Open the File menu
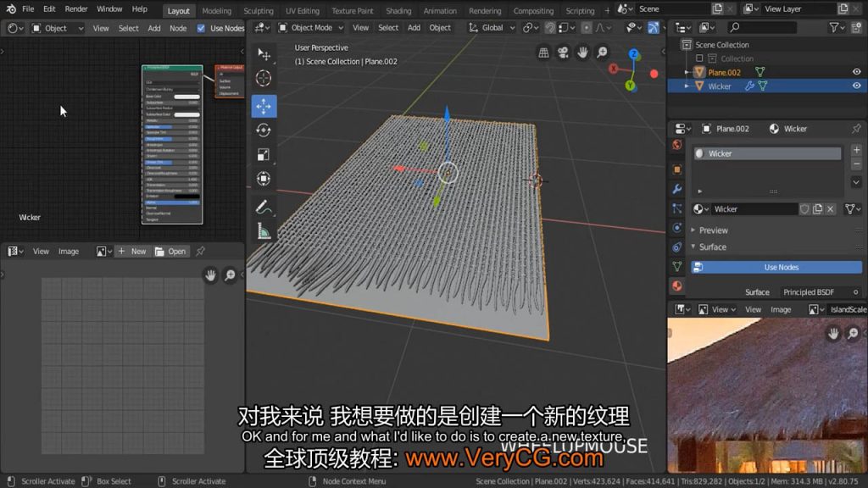The height and width of the screenshot is (488, 868). (x=28, y=8)
